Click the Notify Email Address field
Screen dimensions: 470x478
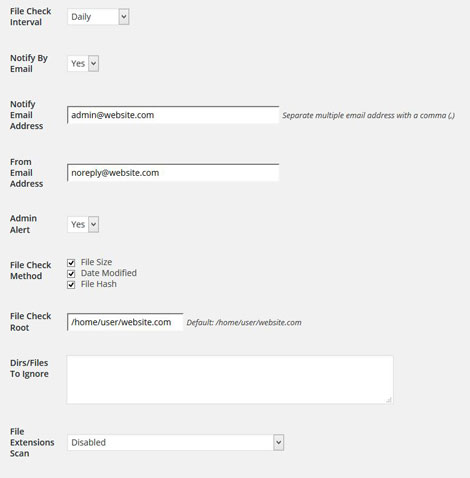[x=173, y=115]
